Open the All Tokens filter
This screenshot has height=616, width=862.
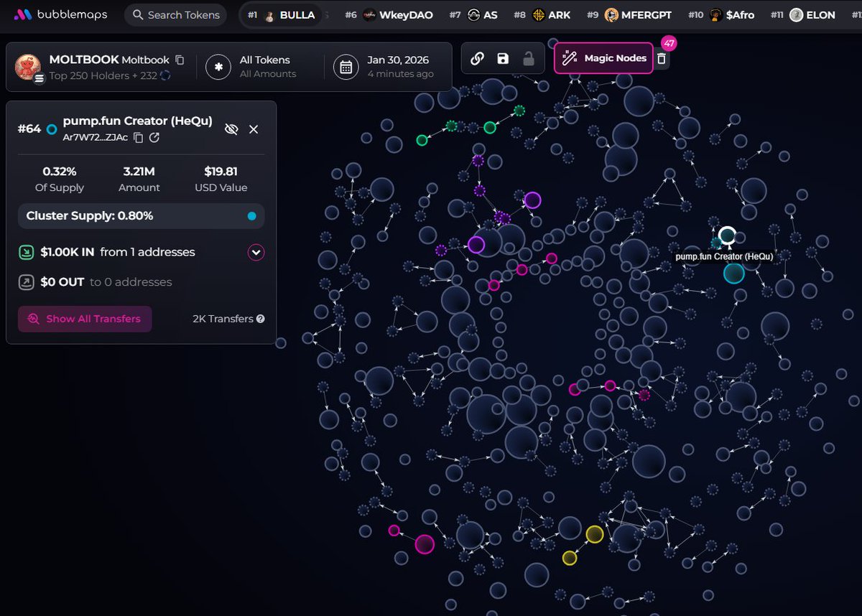pyautogui.click(x=252, y=67)
